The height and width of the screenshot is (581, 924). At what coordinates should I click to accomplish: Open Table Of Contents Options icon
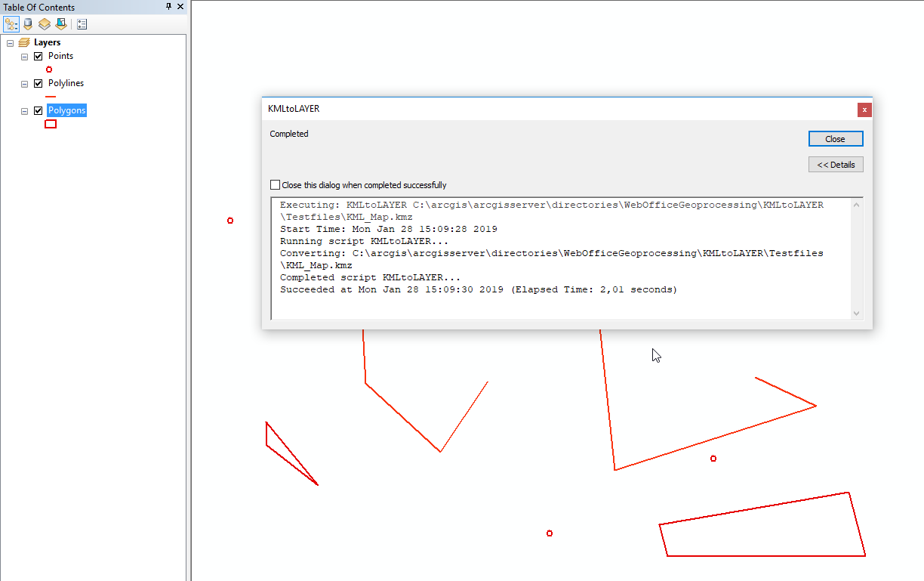pyautogui.click(x=82, y=24)
